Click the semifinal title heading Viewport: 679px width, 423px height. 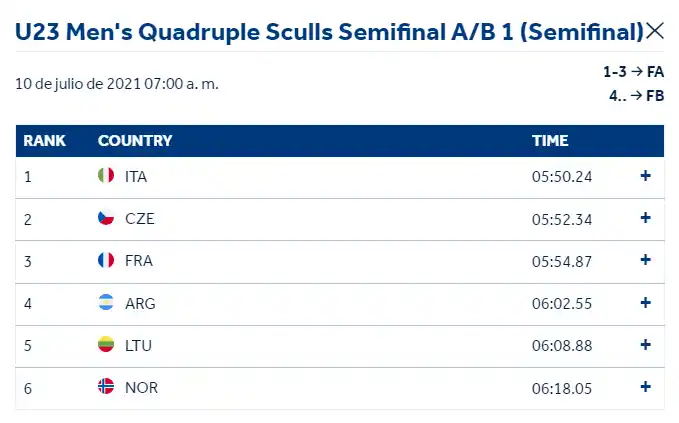[x=329, y=31]
